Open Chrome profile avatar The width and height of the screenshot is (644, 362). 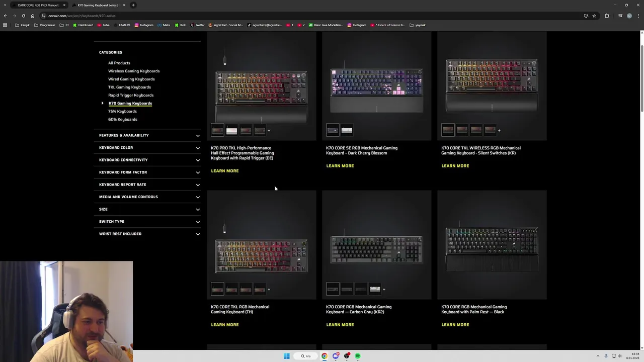pyautogui.click(x=629, y=16)
